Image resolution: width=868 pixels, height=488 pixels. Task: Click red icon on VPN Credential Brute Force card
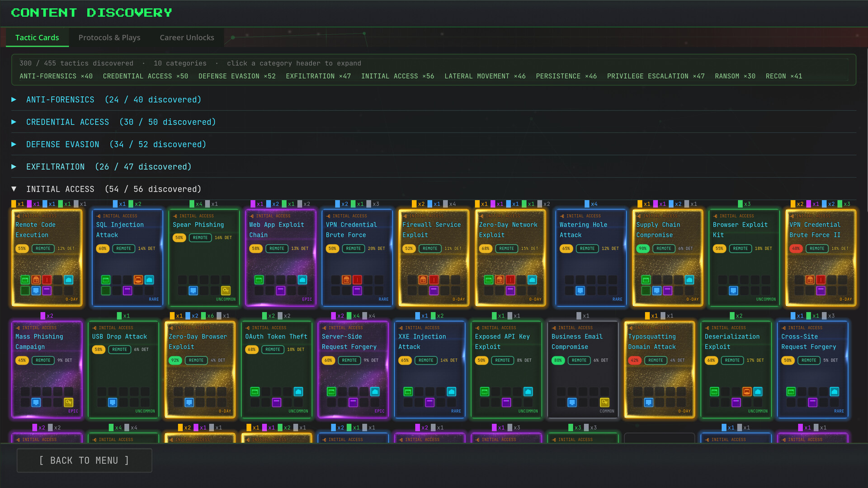click(x=357, y=280)
